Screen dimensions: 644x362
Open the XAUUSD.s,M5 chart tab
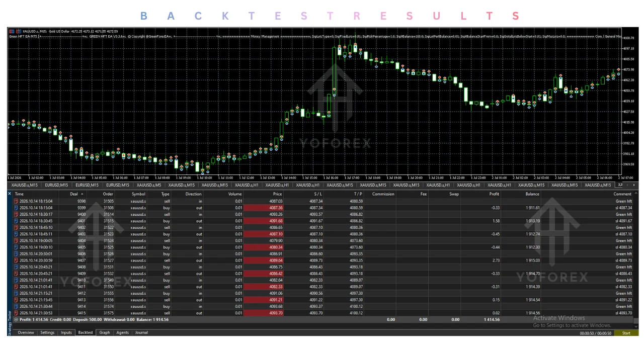(x=149, y=185)
